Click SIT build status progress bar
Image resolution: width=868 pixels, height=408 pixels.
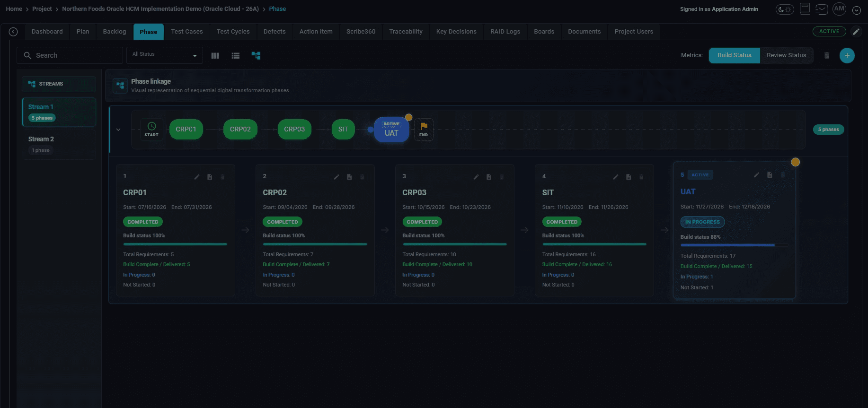tap(594, 244)
